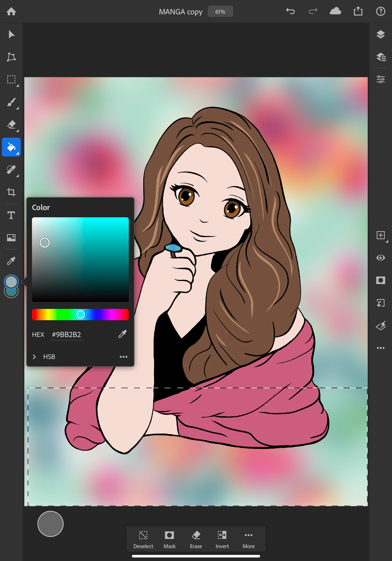Deselect the current selection

[143, 539]
